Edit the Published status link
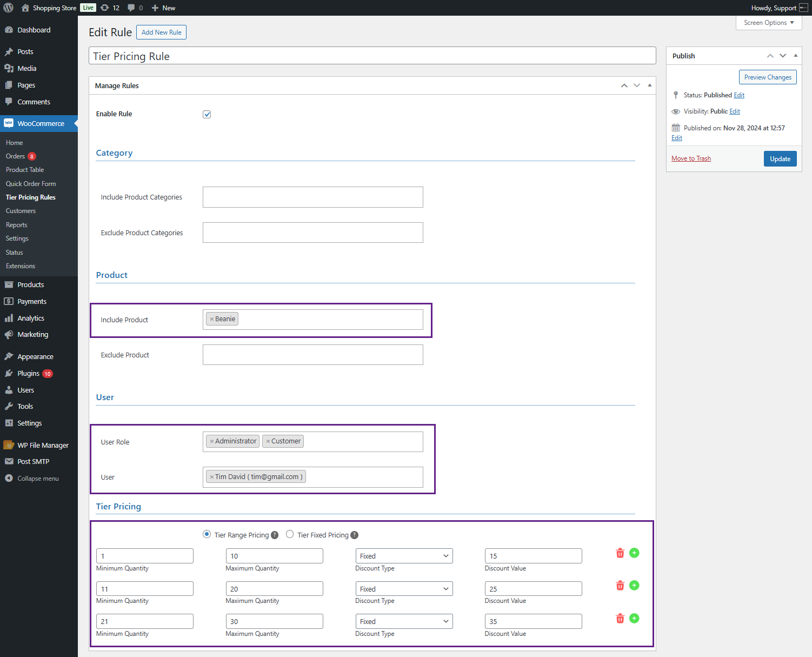Image resolution: width=812 pixels, height=657 pixels. (739, 95)
